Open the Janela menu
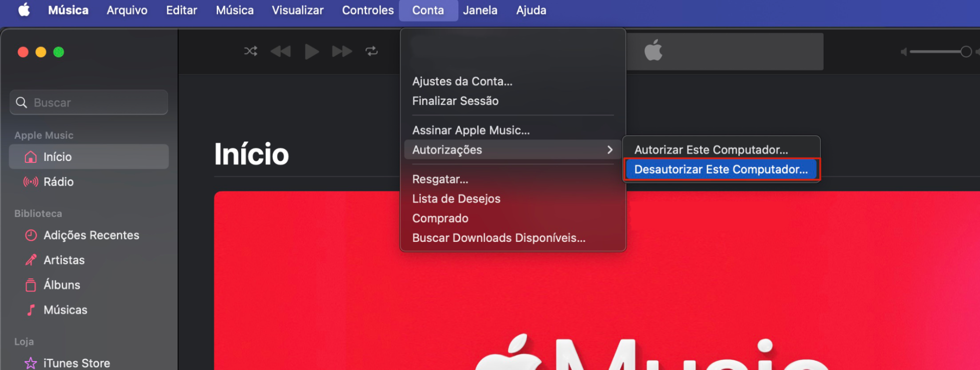The image size is (980, 370). pos(480,10)
